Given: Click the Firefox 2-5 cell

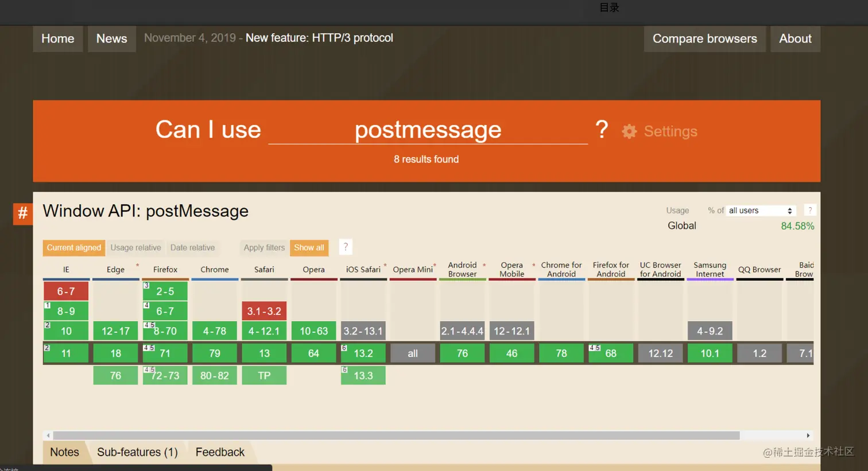Looking at the screenshot, I should pyautogui.click(x=165, y=291).
